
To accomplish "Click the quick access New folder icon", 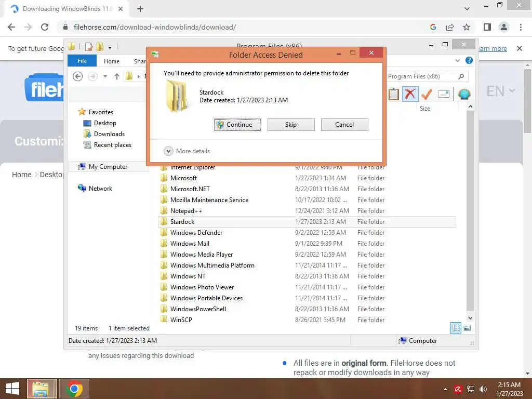I will 100,46.
